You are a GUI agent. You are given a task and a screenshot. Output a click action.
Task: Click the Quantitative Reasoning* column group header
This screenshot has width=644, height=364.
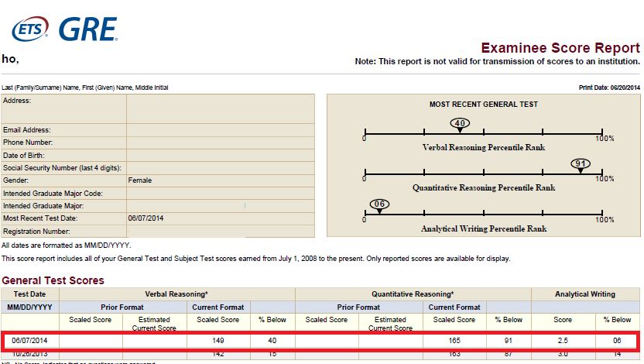click(x=413, y=294)
